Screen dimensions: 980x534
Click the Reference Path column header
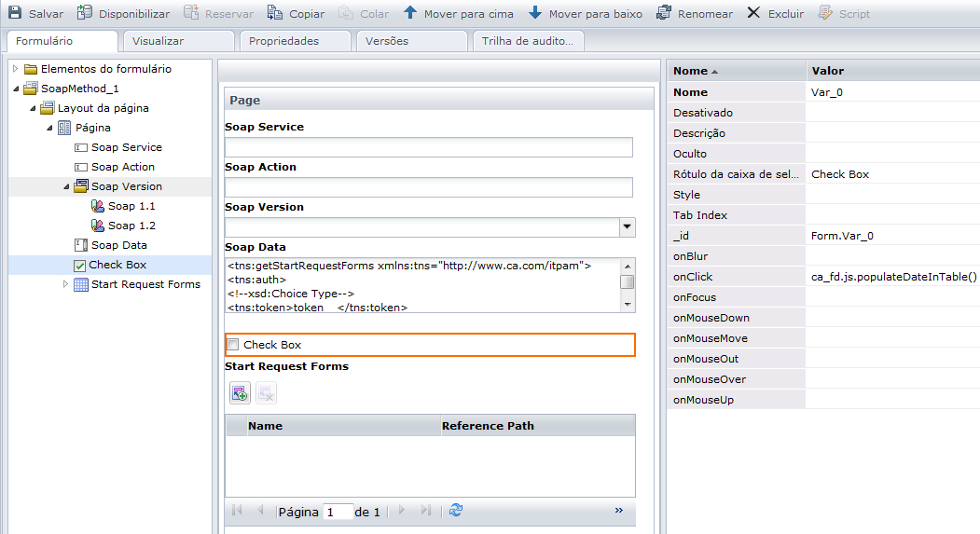point(537,426)
